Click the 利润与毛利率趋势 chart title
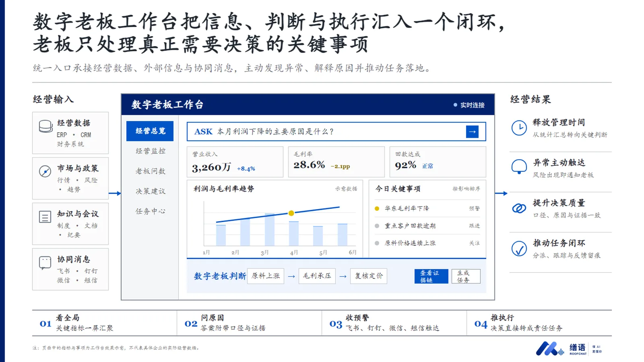 coord(224,189)
